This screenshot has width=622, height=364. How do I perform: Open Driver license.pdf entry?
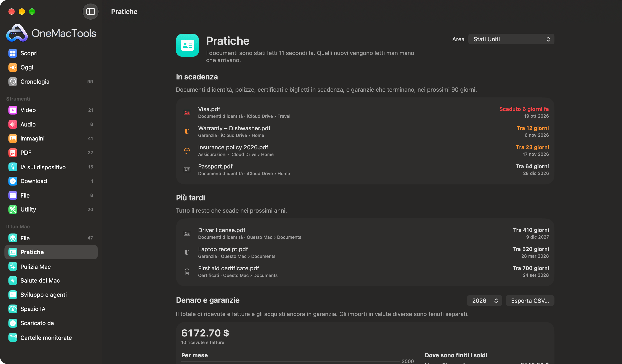click(x=365, y=233)
